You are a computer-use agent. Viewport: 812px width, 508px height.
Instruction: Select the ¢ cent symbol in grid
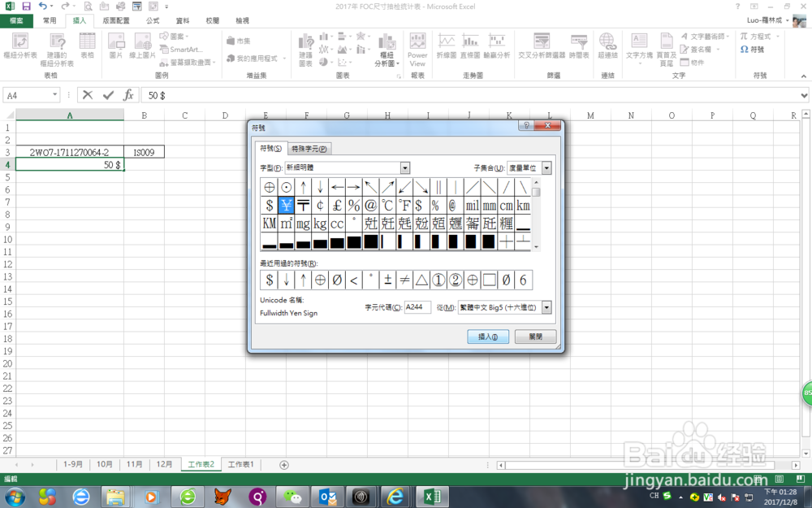320,206
